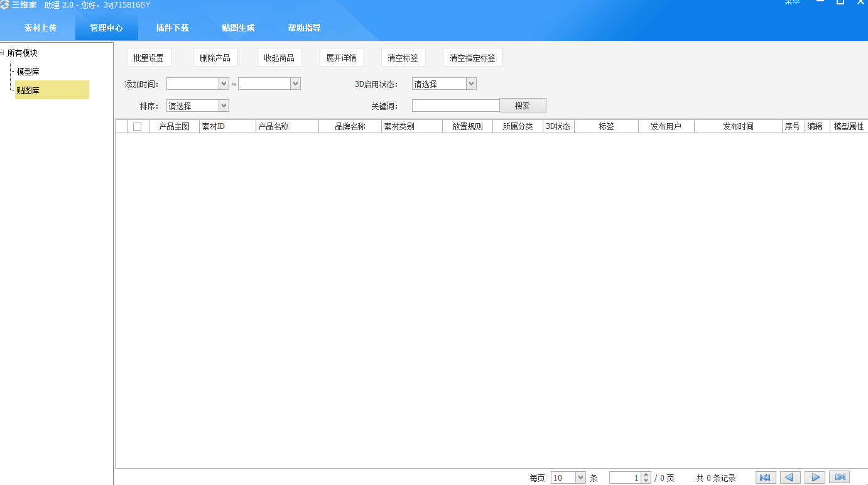The image size is (868, 485).
Task: Run the 搜索 search button
Action: tap(523, 106)
